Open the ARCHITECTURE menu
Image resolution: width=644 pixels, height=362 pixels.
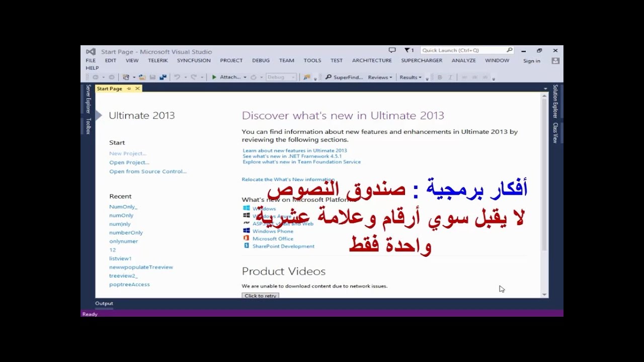372,60
